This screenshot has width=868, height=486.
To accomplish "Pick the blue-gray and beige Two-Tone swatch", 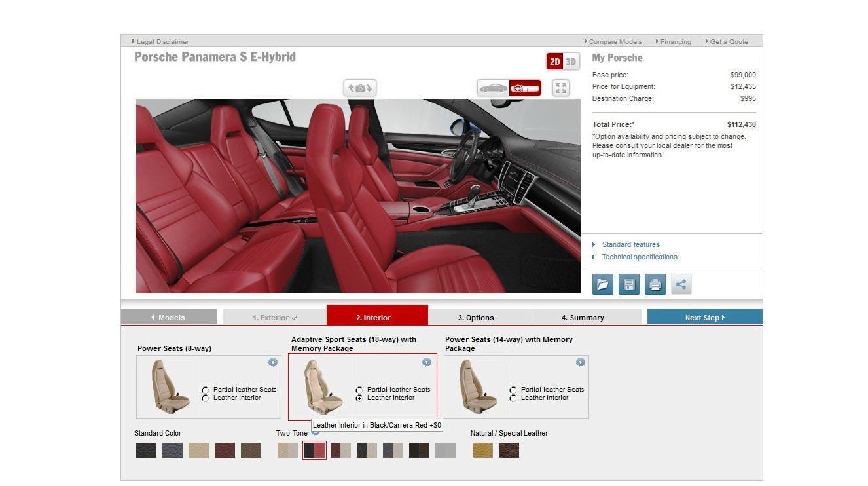I will pyautogui.click(x=393, y=450).
